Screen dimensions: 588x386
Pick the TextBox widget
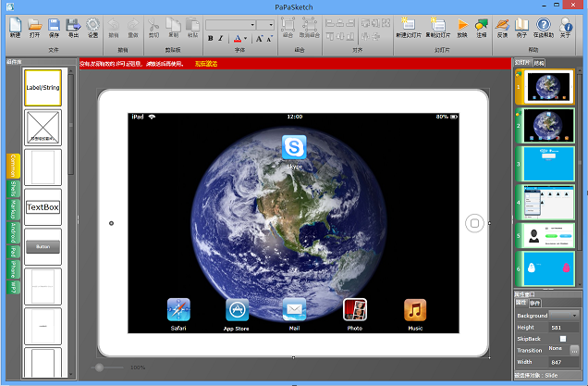click(43, 207)
